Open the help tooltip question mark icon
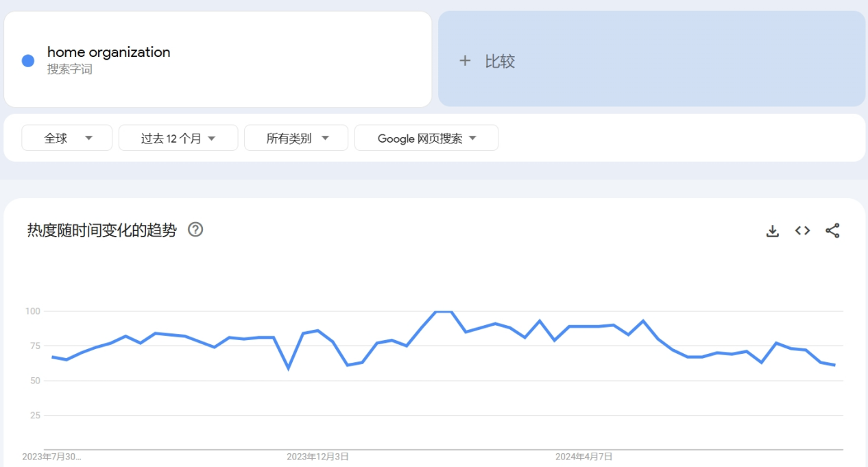Screen dimensions: 868x467 (196, 230)
